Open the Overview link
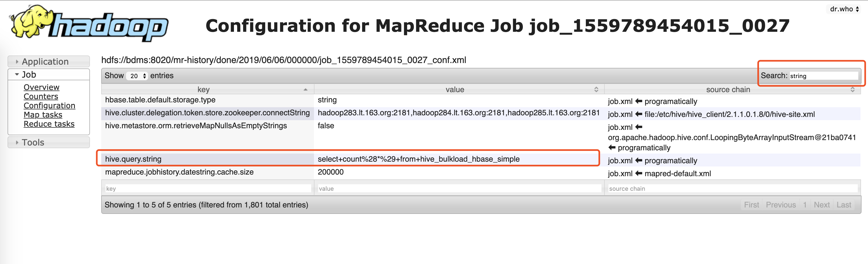 click(41, 87)
